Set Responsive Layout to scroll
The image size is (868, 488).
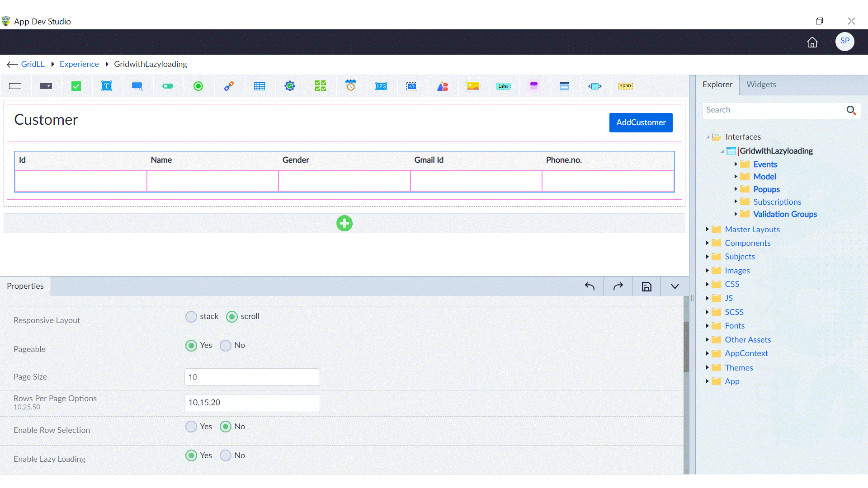point(232,316)
